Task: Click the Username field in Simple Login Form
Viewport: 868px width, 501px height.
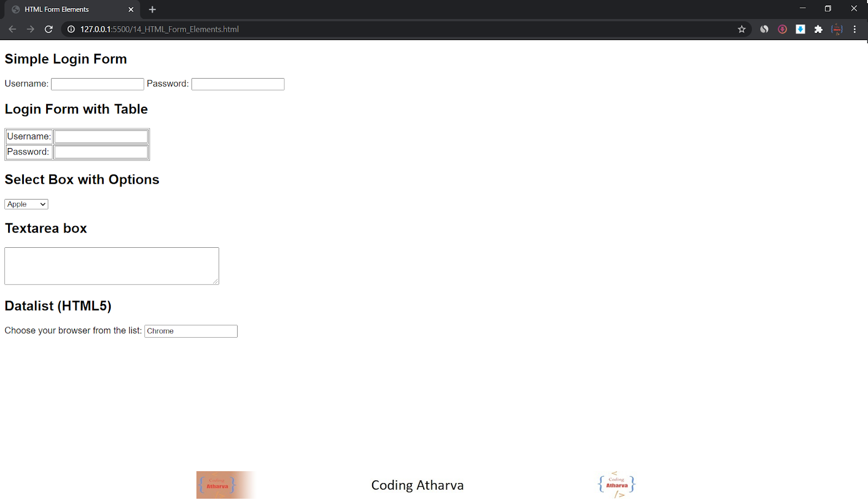Action: coord(97,83)
